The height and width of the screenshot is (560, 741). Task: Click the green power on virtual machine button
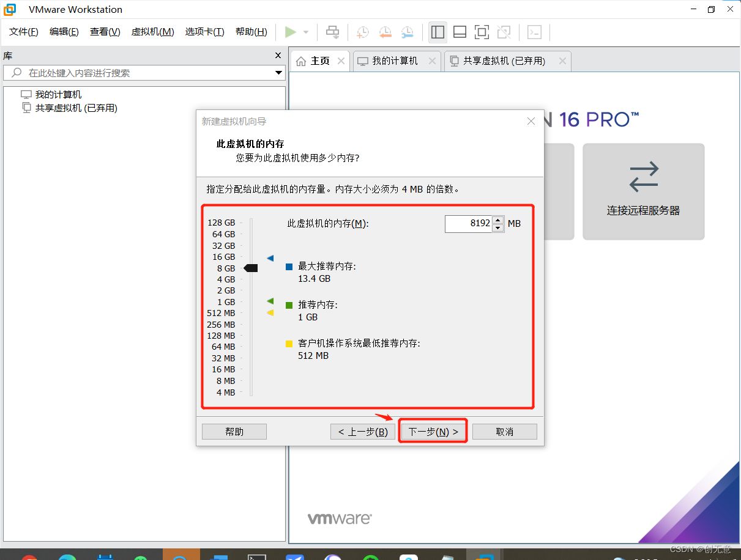(x=291, y=32)
